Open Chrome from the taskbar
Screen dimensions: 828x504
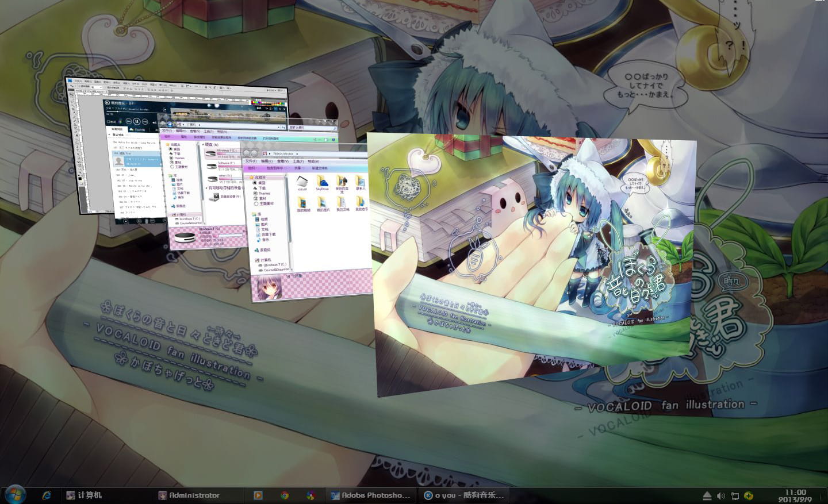click(286, 495)
